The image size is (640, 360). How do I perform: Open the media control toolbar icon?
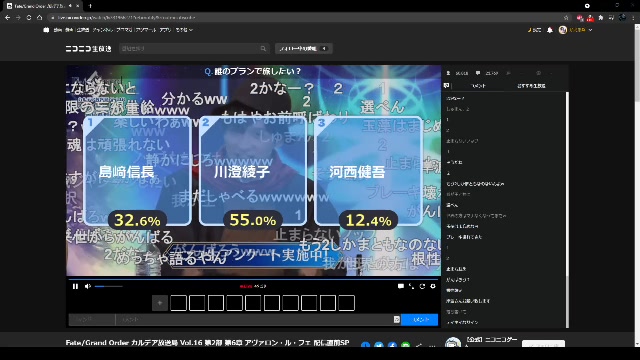coord(611,18)
